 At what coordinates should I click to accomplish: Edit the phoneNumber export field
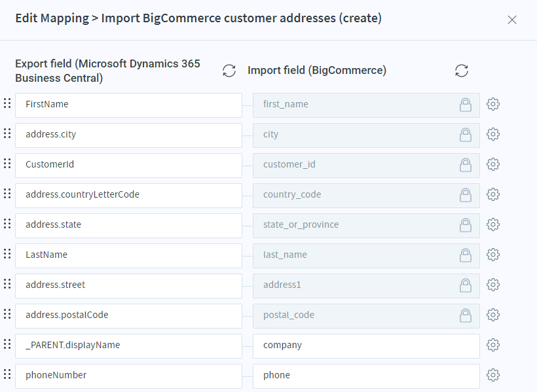tap(128, 376)
